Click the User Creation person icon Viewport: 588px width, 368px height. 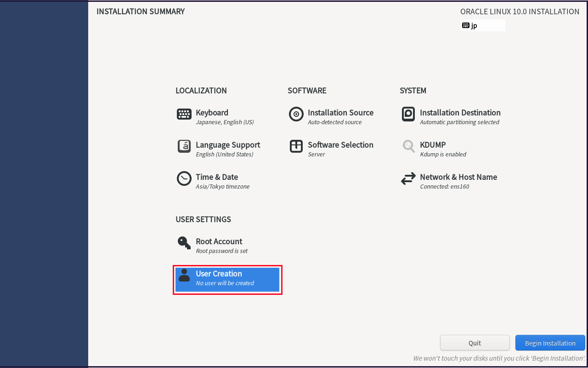tap(184, 275)
